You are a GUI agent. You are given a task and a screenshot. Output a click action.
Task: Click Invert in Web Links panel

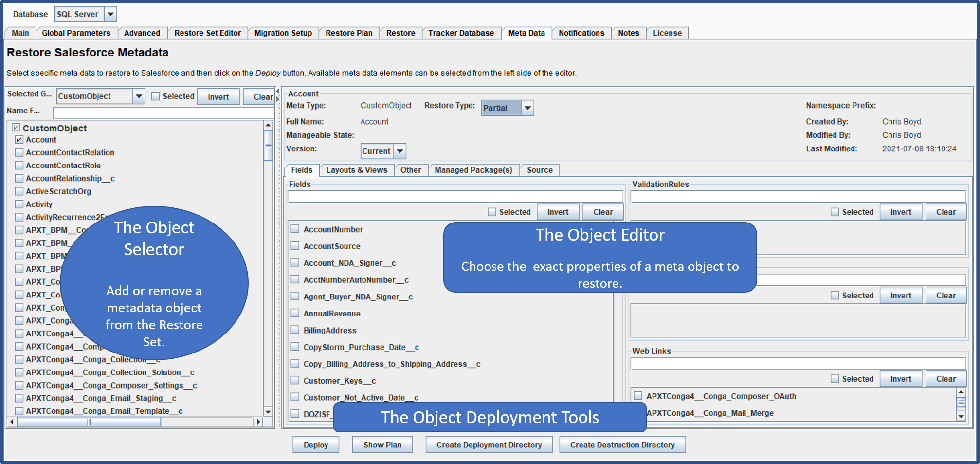(x=901, y=379)
